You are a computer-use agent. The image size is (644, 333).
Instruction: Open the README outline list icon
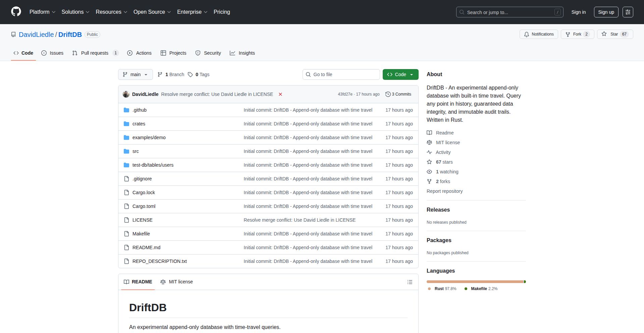pos(410,282)
